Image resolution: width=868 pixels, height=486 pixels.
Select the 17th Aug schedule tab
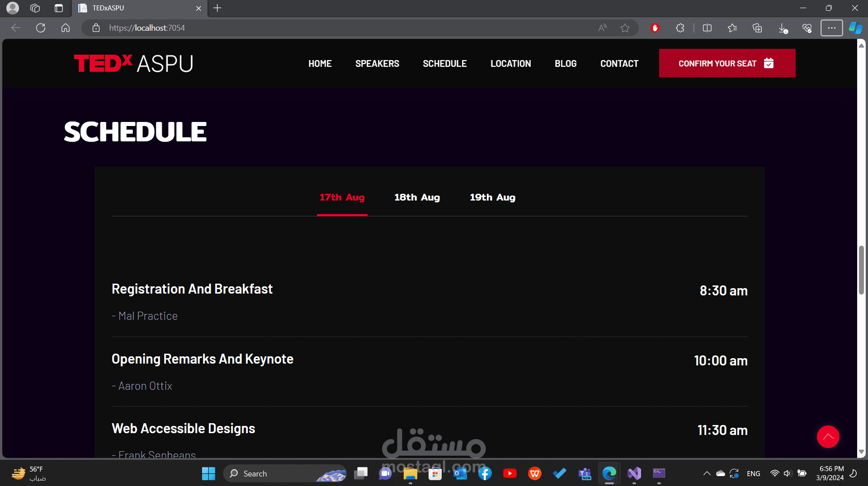coord(342,197)
